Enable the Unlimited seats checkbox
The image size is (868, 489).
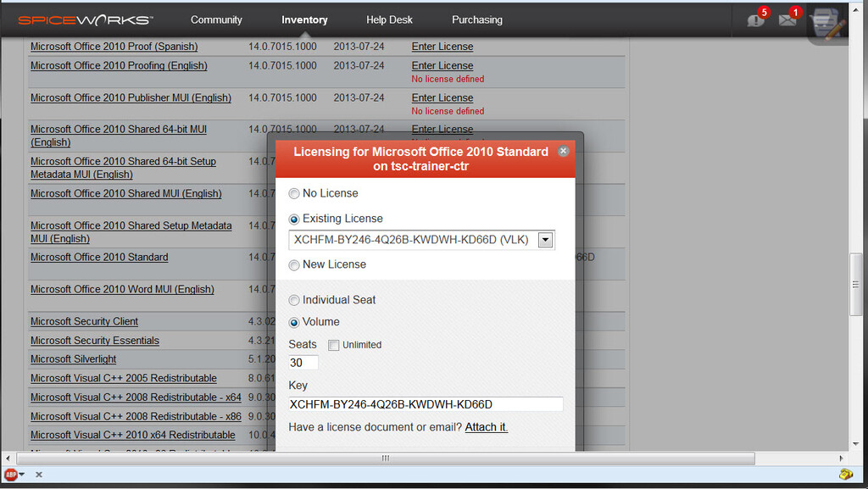333,344
